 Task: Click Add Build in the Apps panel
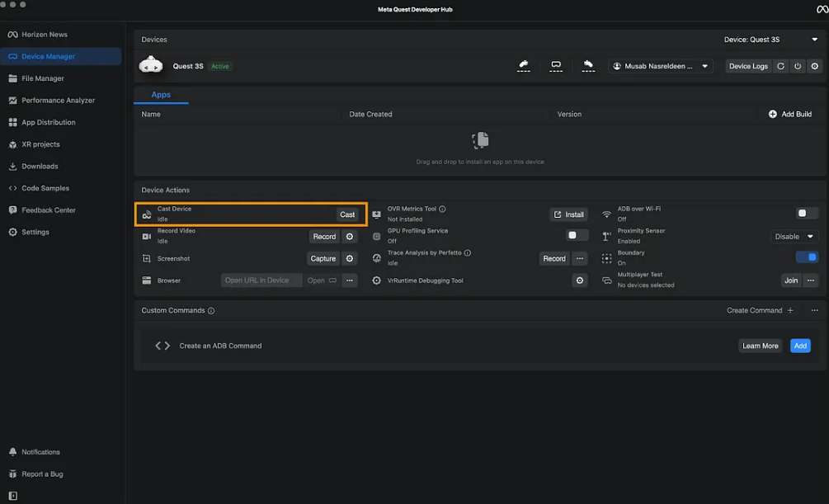[x=790, y=115]
